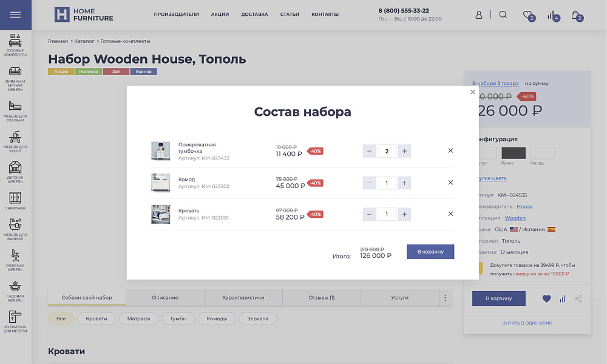Click the Прихожая sidebar icon
The width and height of the screenshot is (607, 364).
pyautogui.click(x=15, y=197)
